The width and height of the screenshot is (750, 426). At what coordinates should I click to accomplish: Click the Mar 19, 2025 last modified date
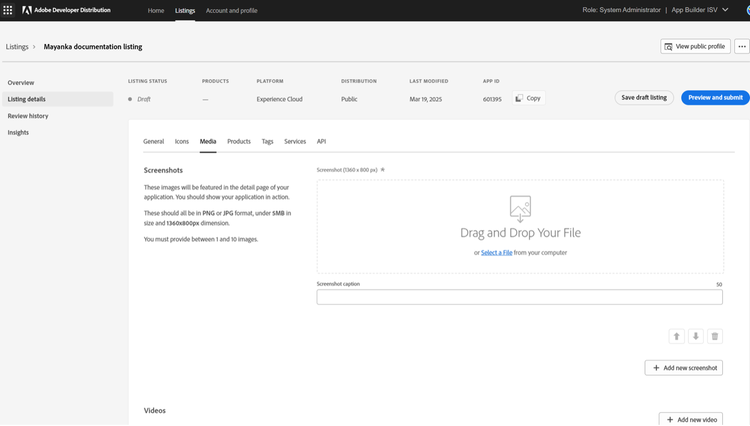tap(426, 99)
